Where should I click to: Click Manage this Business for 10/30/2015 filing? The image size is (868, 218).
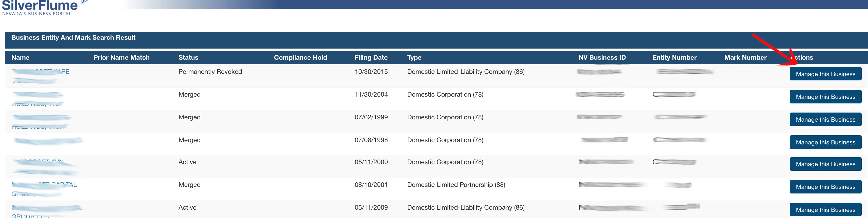(x=825, y=74)
